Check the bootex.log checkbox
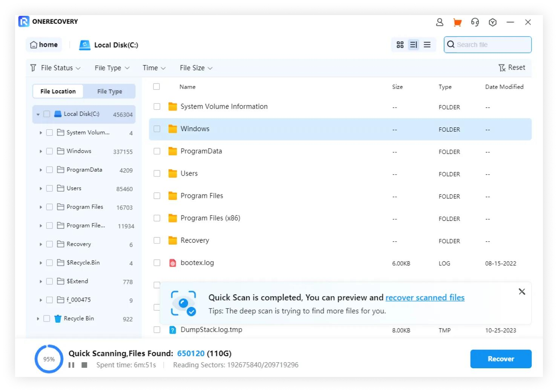The height and width of the screenshot is (392, 558). [x=157, y=263]
